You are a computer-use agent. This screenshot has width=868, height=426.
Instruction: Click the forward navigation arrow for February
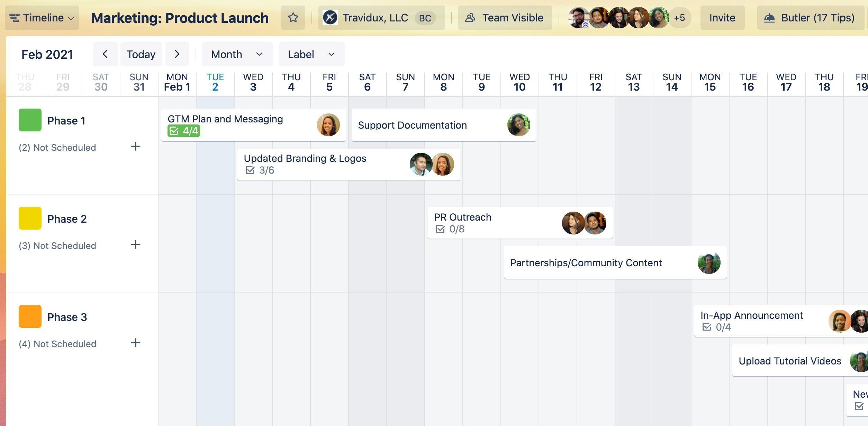[177, 54]
